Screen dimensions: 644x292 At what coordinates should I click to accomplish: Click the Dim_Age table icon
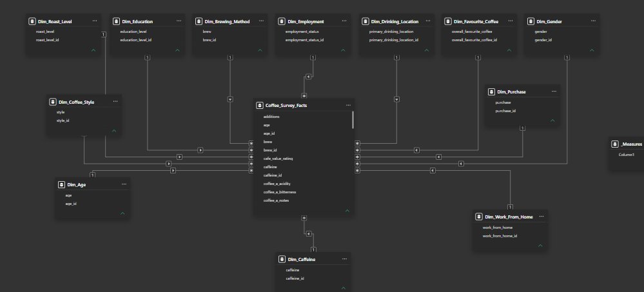61,185
